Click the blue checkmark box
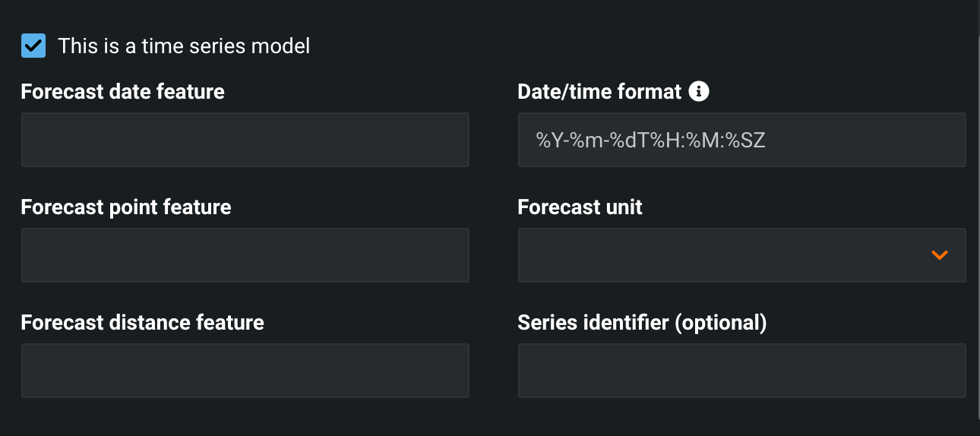980x436 pixels. click(x=33, y=46)
